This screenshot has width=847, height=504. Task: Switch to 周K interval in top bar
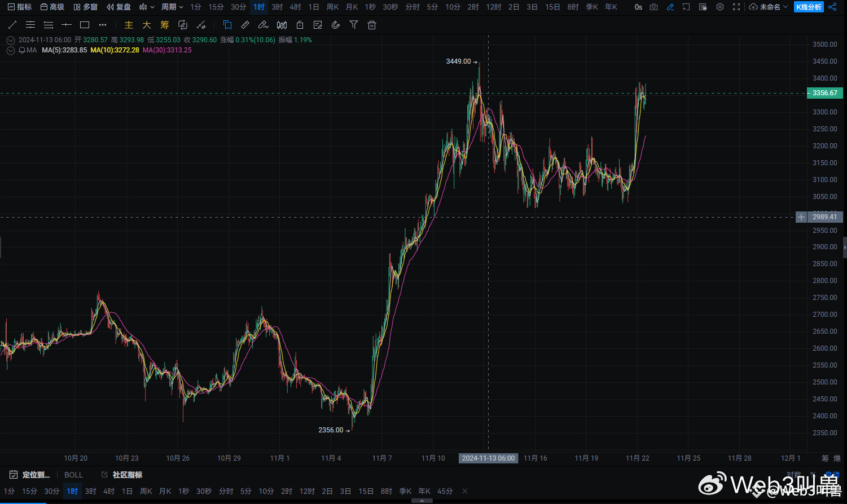(x=332, y=7)
